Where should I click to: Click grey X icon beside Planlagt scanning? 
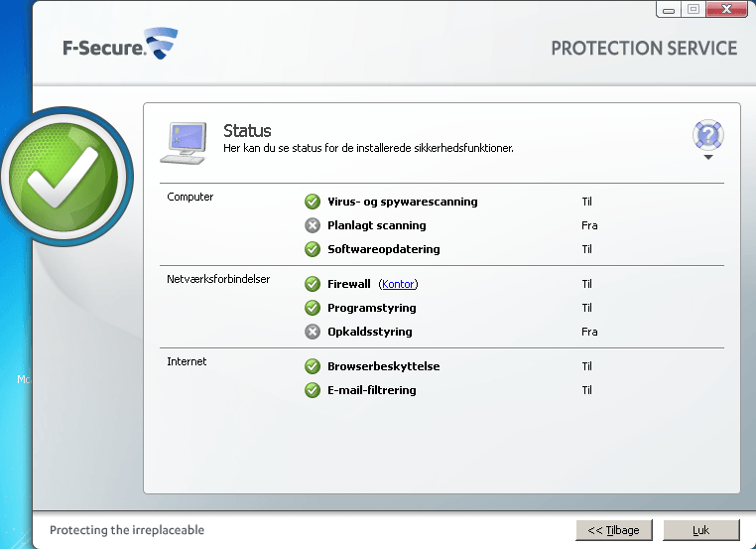[x=313, y=225]
